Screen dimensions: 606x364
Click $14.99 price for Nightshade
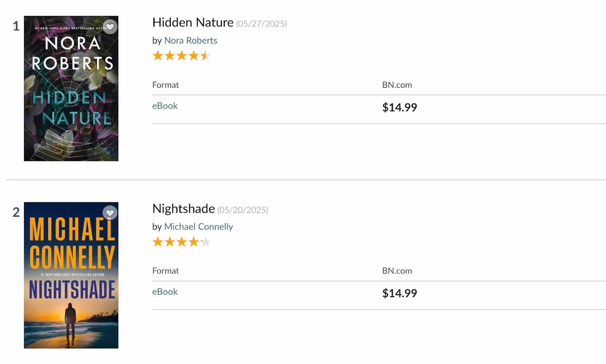[400, 293]
